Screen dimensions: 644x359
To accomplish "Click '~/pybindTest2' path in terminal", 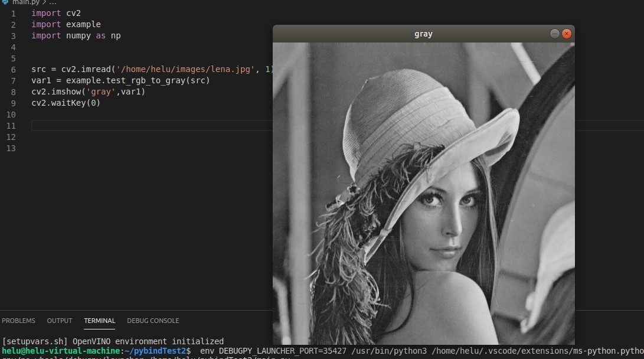I will [x=155, y=351].
